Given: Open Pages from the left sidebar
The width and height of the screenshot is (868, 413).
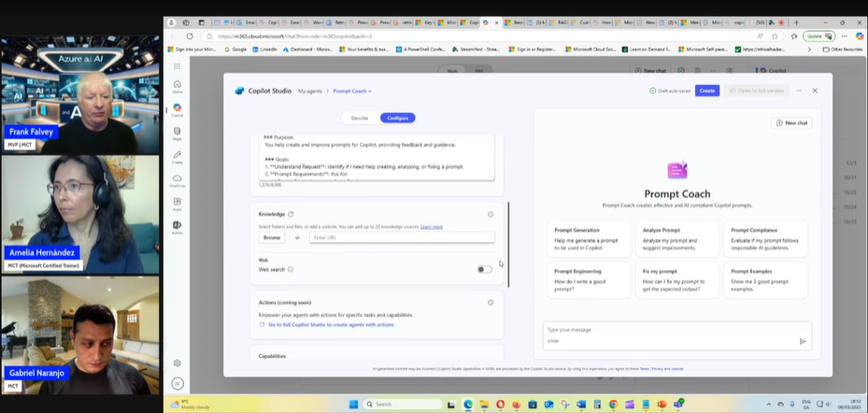Looking at the screenshot, I should coord(177,133).
